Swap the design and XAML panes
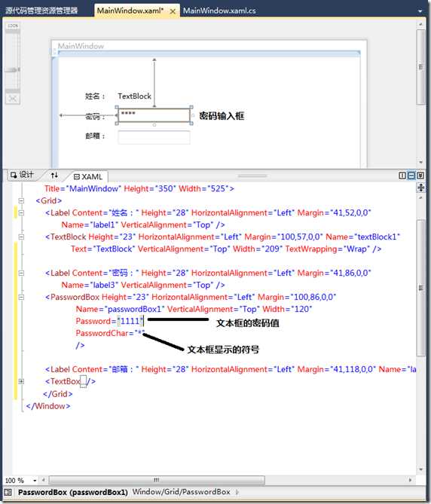The width and height of the screenshot is (431, 504). point(54,175)
